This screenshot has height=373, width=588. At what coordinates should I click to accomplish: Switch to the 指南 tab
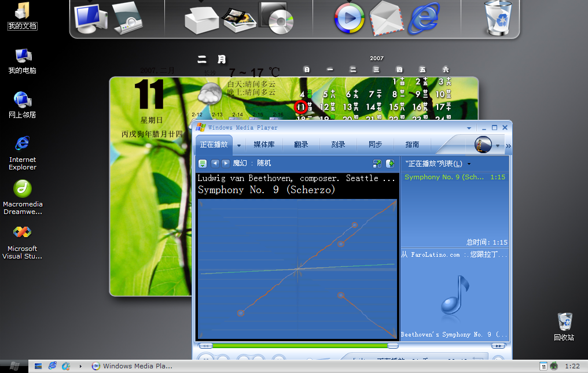click(412, 145)
